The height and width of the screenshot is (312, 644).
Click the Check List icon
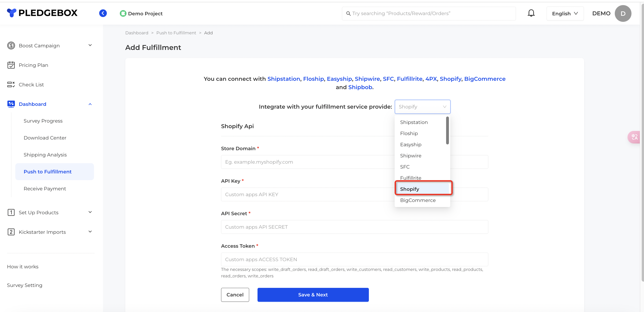pos(11,84)
